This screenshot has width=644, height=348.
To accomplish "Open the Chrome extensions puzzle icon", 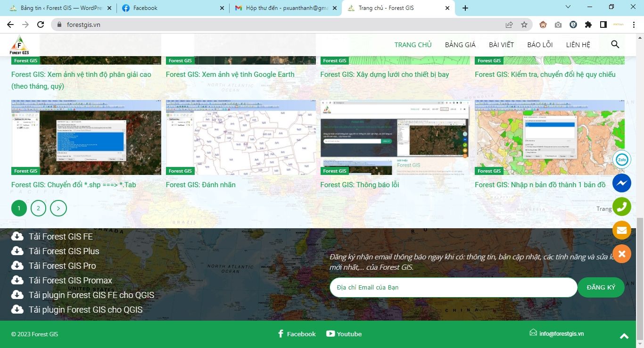I will 588,25.
